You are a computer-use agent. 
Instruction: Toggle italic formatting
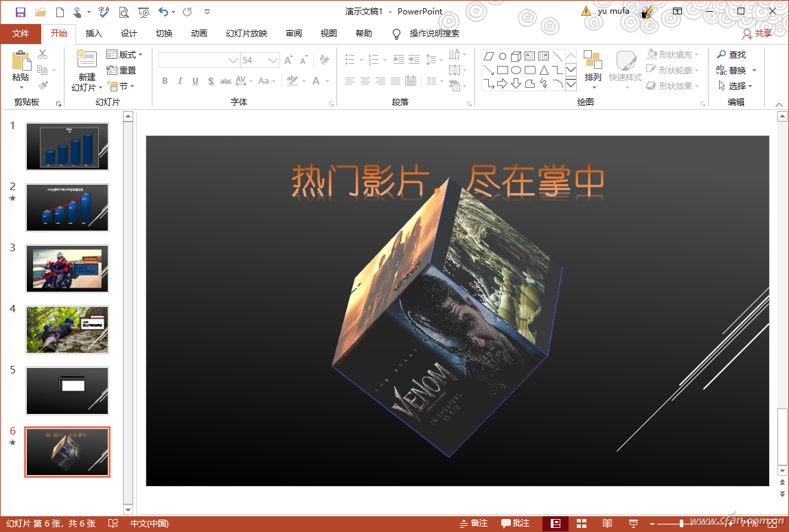(x=180, y=81)
